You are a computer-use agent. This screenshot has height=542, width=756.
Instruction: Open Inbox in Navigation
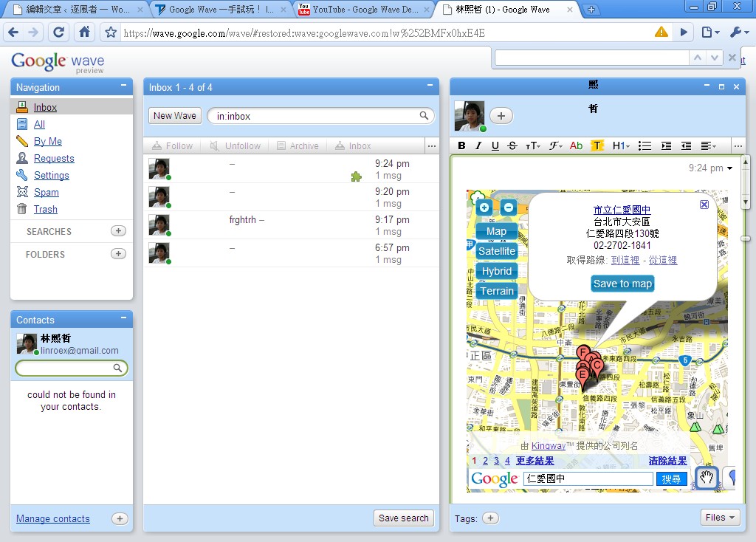45,107
